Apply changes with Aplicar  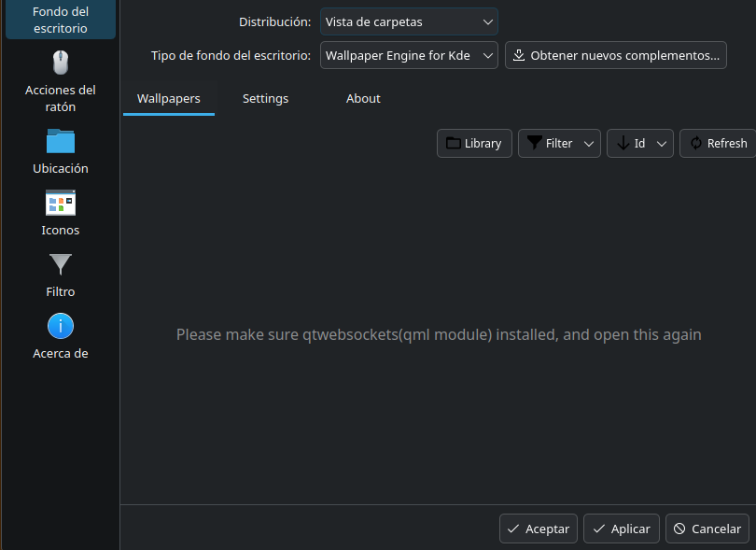[622, 529]
